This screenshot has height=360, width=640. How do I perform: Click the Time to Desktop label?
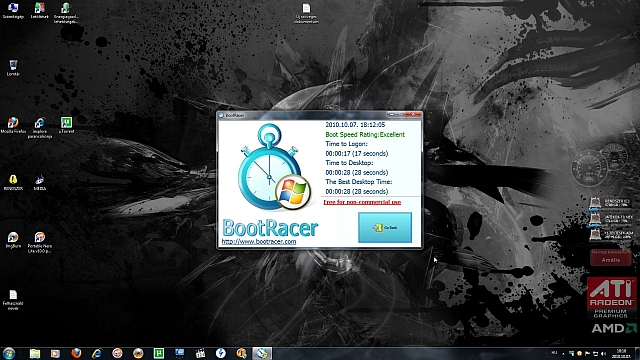[349, 162]
